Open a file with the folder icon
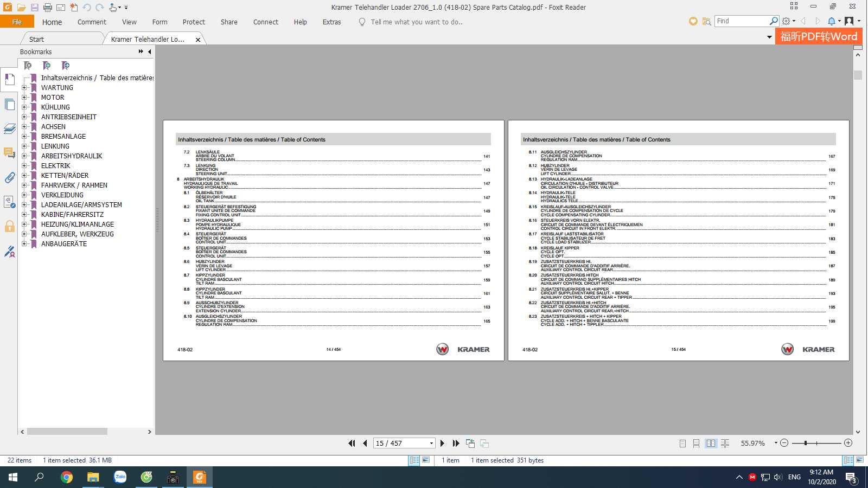The height and width of the screenshot is (488, 868). [x=21, y=8]
